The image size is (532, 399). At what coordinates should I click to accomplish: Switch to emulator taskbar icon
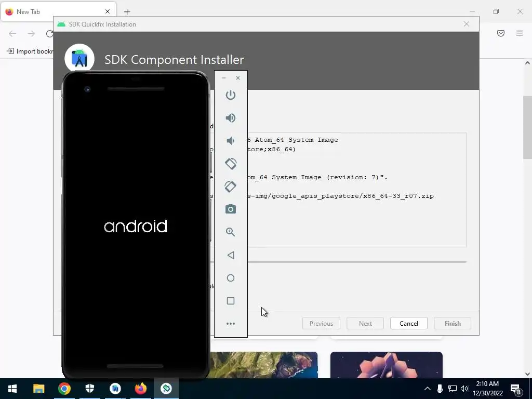coord(166,389)
